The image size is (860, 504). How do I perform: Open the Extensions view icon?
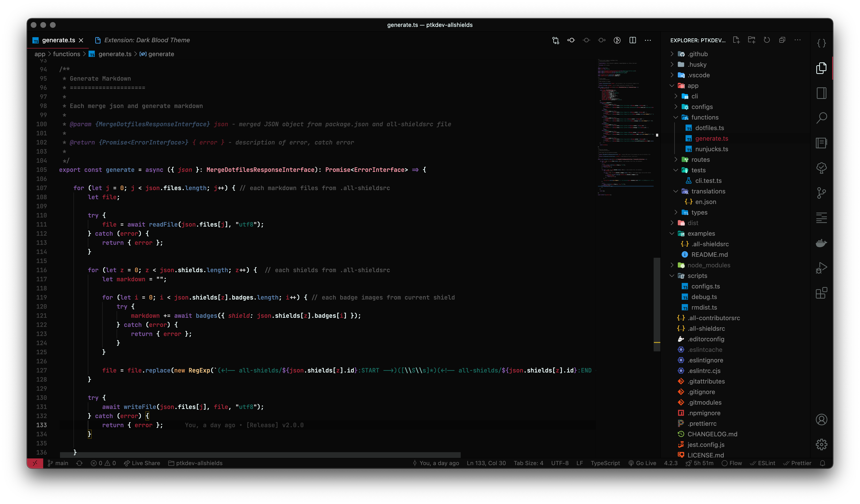[821, 293]
